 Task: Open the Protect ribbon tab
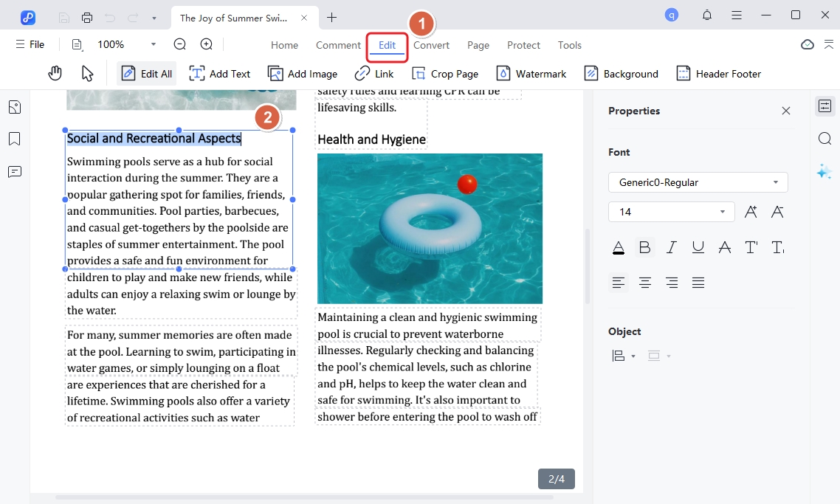[x=523, y=45]
